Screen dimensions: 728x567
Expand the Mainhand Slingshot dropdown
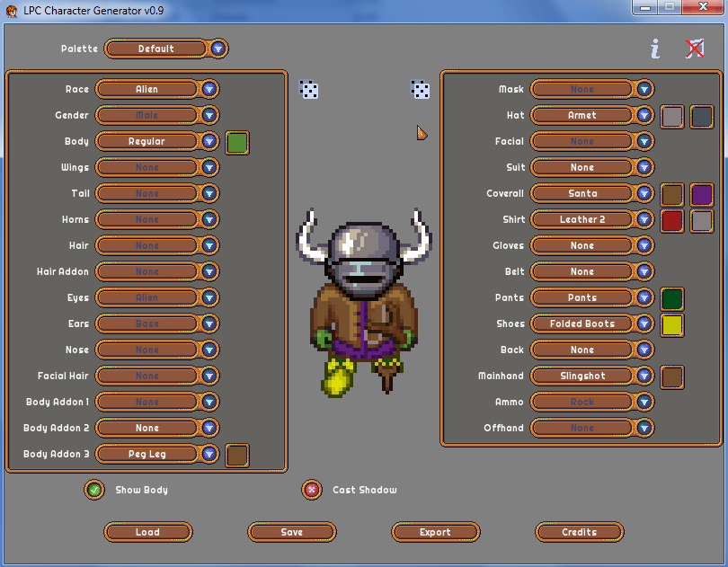(644, 376)
